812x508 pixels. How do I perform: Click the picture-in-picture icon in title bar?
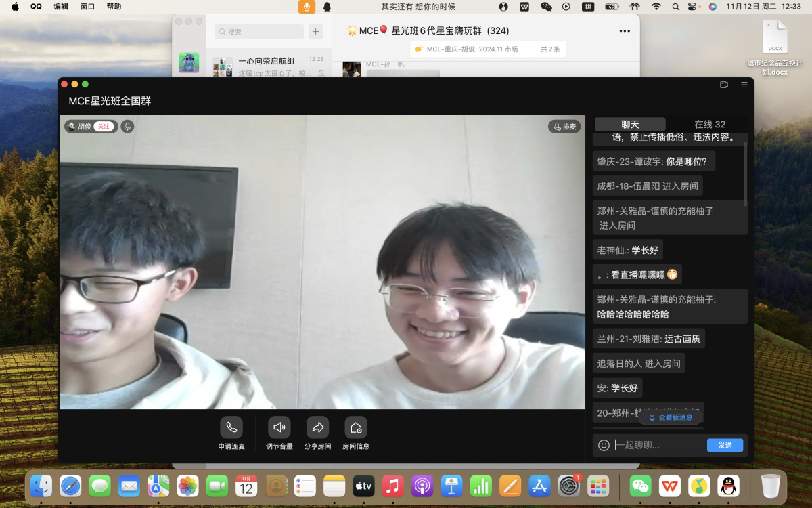724,85
